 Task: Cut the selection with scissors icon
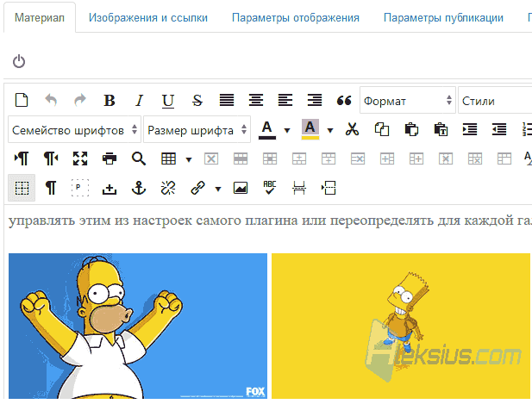[352, 129]
